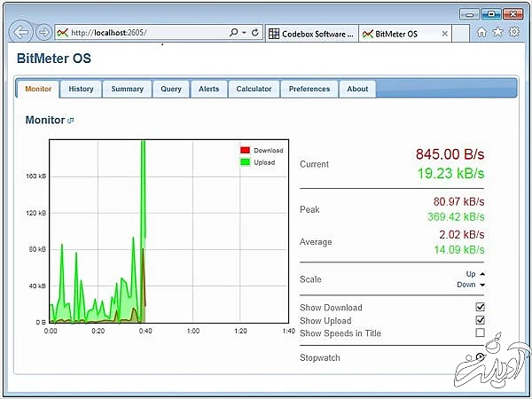Go to the Calculator tab

click(x=254, y=89)
